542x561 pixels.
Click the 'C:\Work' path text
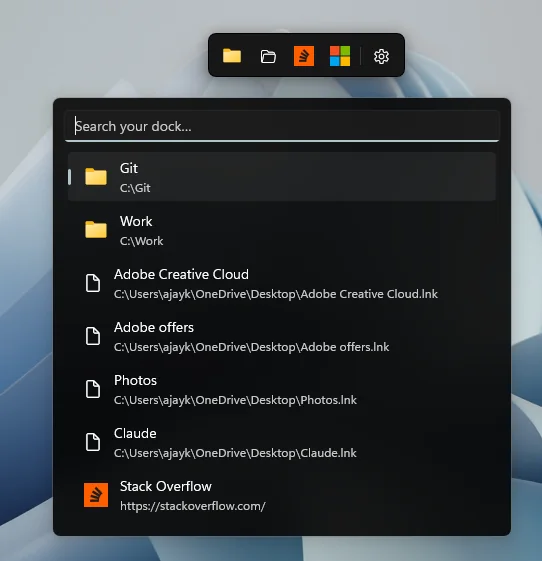point(142,241)
